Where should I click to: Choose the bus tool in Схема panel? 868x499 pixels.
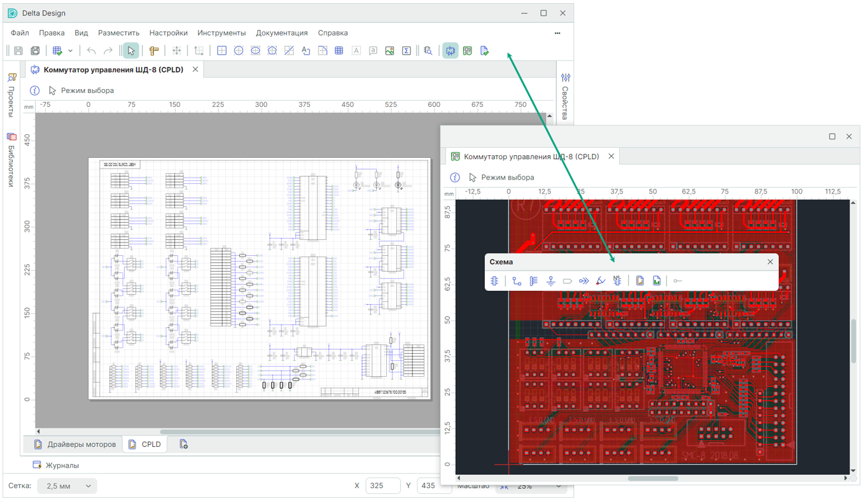click(534, 281)
